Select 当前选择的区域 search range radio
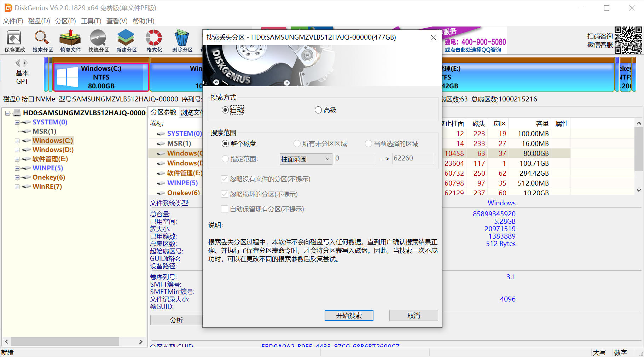This screenshot has height=357, width=644. [x=369, y=144]
